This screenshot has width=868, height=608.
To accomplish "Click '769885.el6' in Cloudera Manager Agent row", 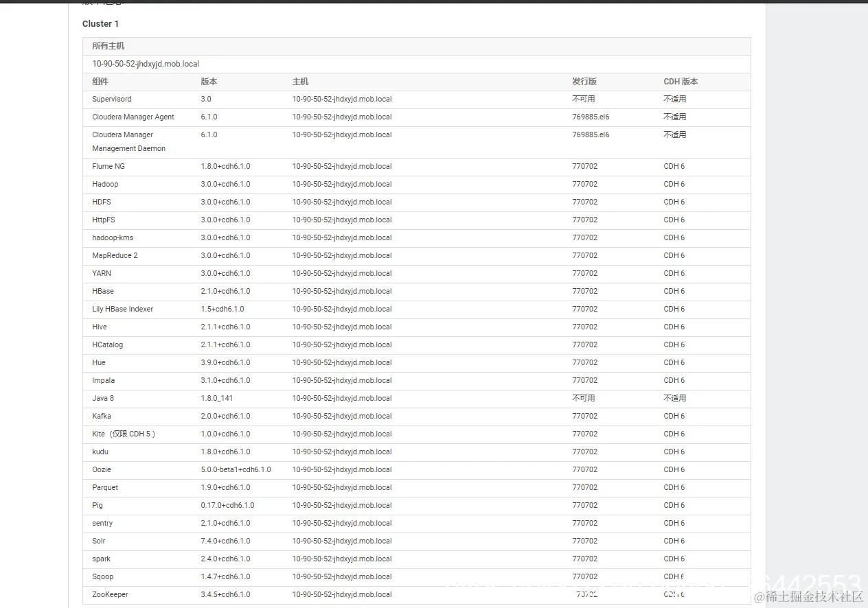I will pyautogui.click(x=591, y=117).
